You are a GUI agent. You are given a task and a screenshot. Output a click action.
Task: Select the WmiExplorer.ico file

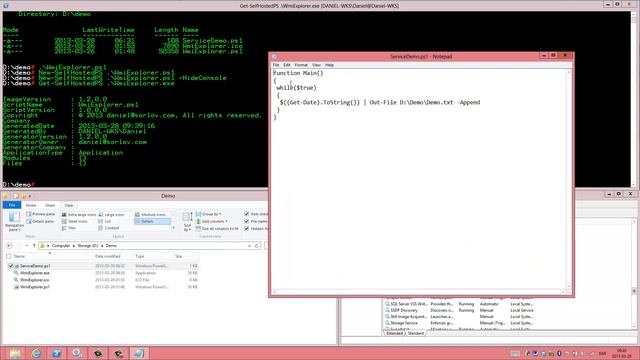35,280
